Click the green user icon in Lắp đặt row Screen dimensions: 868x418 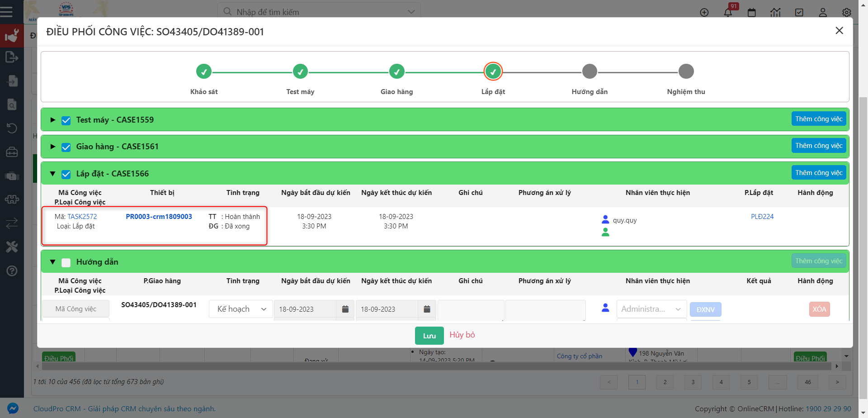605,232
